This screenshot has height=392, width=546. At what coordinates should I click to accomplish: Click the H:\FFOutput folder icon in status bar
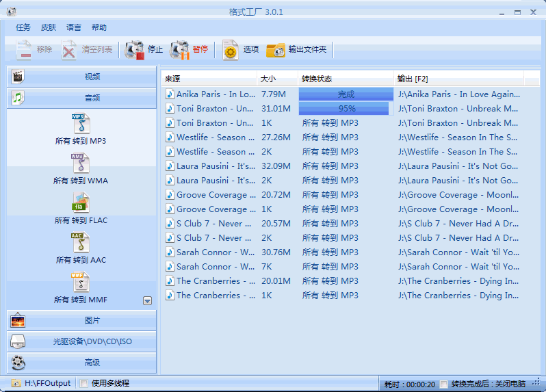click(x=16, y=383)
